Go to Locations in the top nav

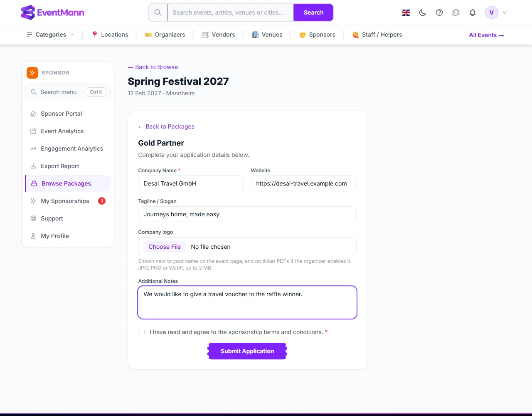(110, 35)
